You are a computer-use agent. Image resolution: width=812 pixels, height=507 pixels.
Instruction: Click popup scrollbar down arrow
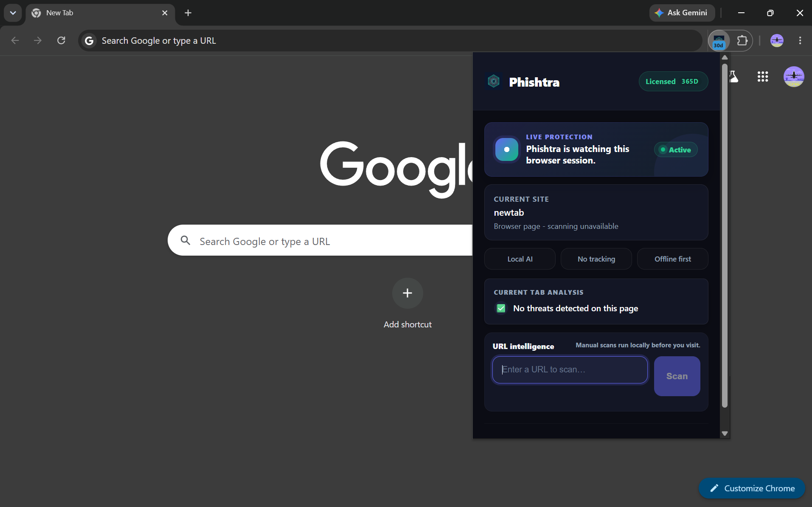click(x=725, y=434)
